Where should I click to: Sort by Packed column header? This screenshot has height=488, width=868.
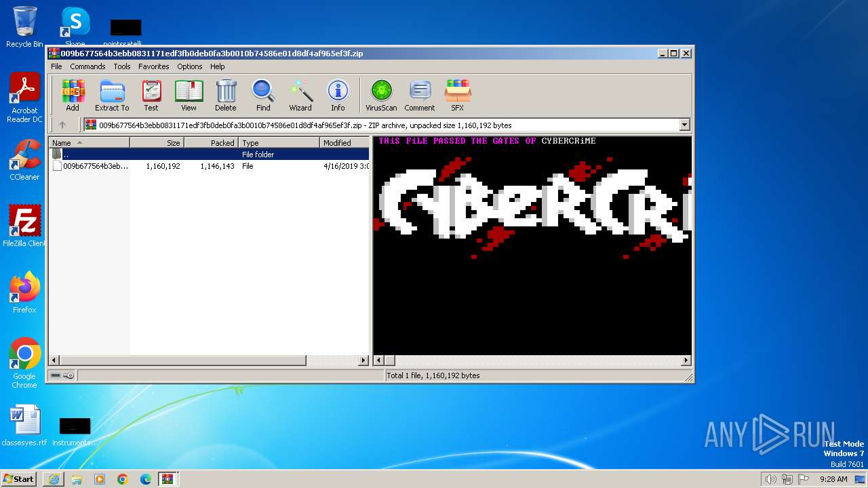click(211, 142)
